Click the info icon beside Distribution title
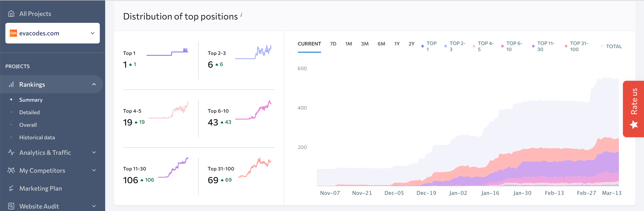 coord(241,15)
